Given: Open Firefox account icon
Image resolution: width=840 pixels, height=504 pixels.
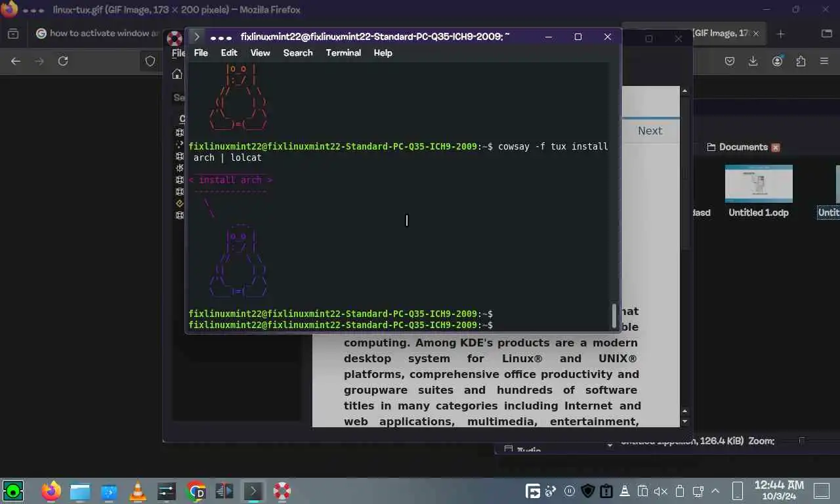Looking at the screenshot, I should (x=778, y=61).
